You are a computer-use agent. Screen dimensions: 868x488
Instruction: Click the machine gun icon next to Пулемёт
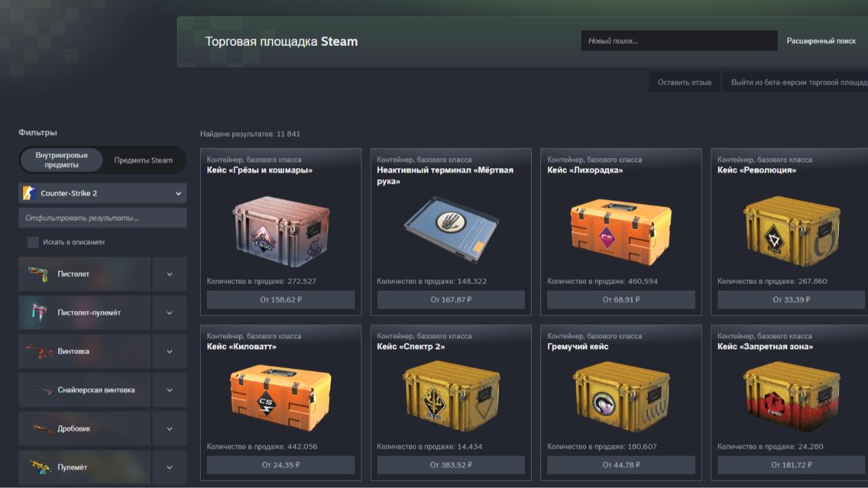click(38, 467)
